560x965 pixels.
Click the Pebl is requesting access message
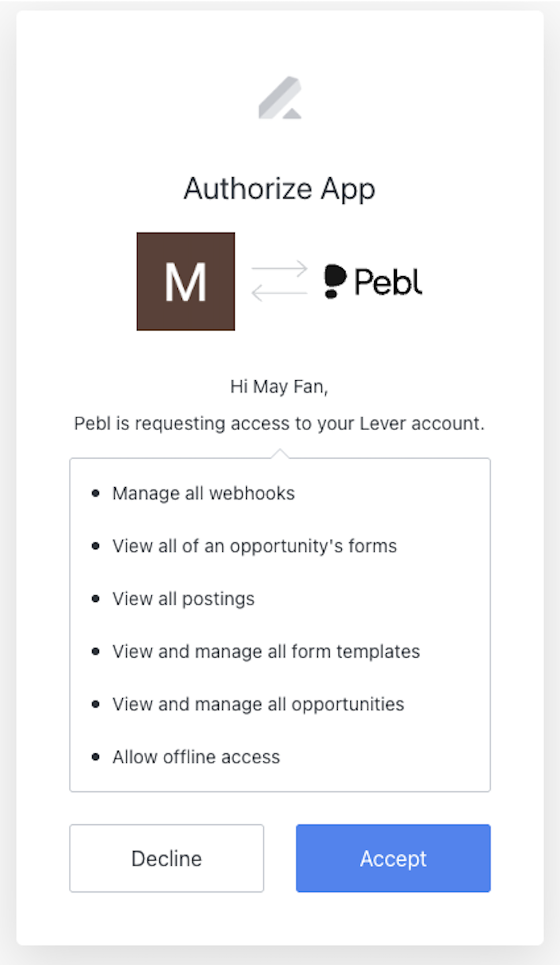coord(279,423)
